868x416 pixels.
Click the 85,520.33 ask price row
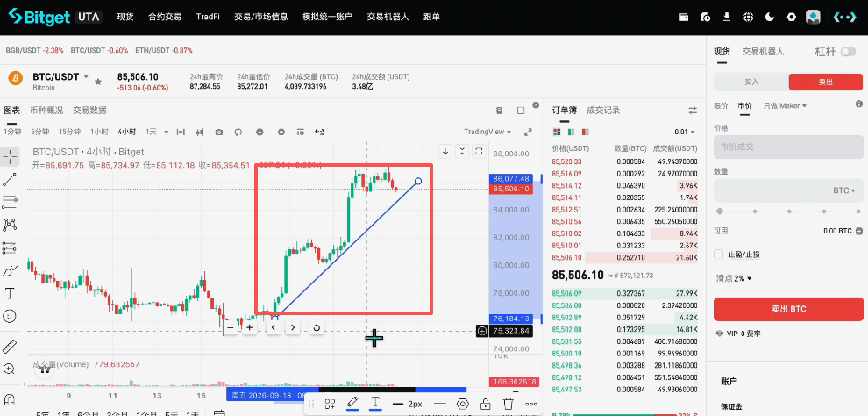point(624,161)
